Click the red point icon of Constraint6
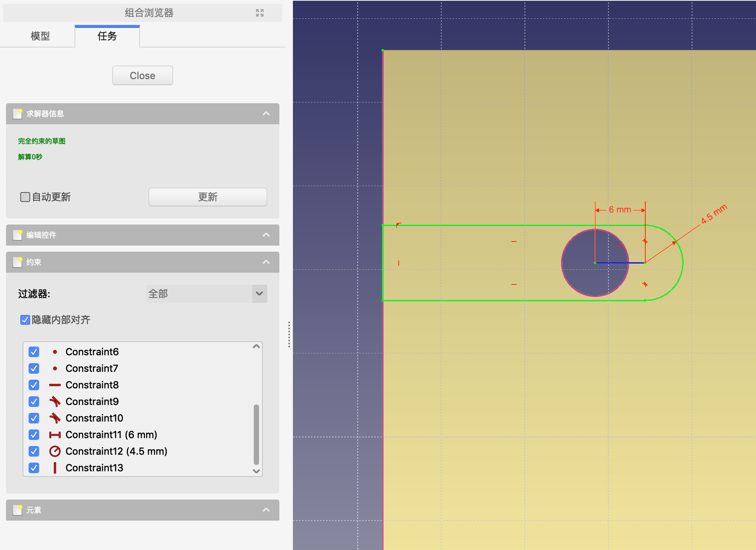This screenshot has height=550, width=756. [x=55, y=352]
